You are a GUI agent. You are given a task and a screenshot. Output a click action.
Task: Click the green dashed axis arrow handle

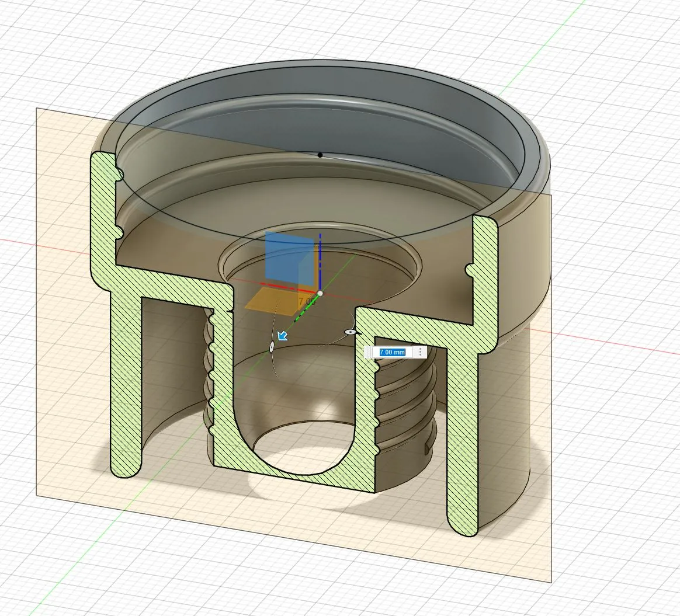tap(301, 314)
